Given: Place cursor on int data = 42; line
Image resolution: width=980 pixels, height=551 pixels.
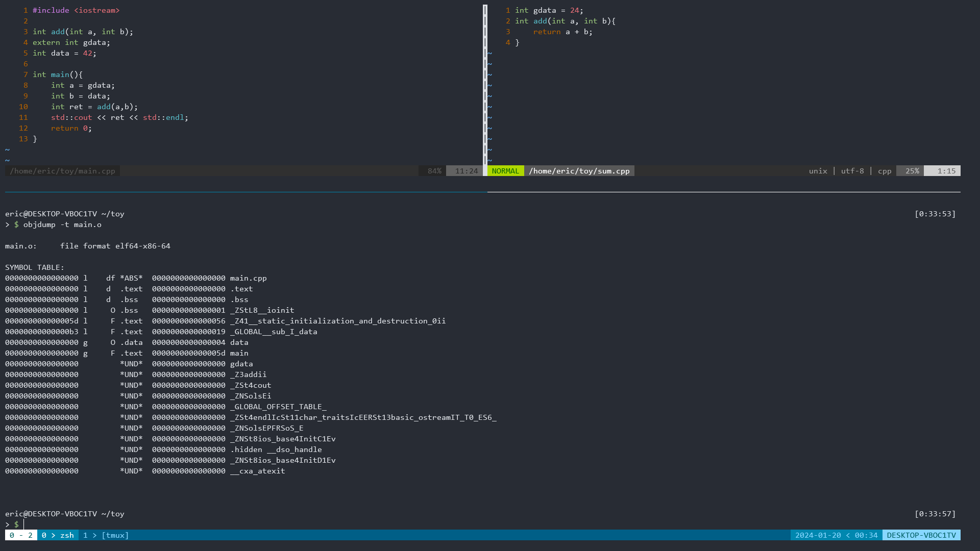Looking at the screenshot, I should coord(64,53).
